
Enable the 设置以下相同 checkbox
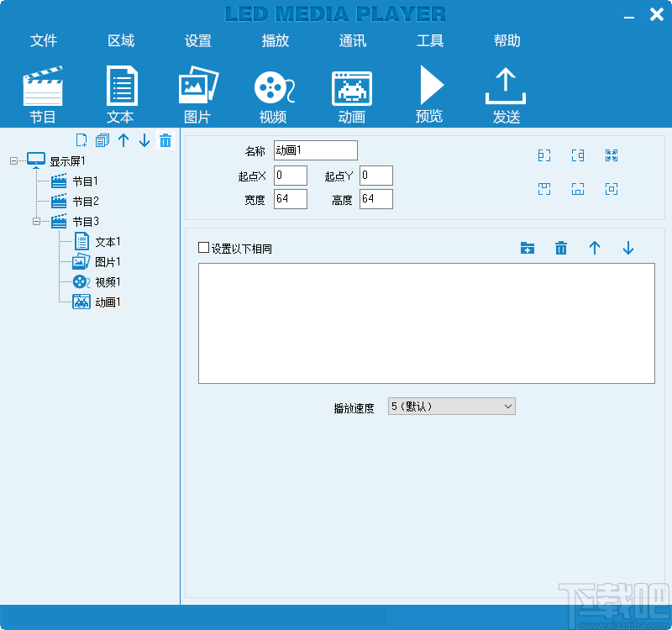pos(202,248)
